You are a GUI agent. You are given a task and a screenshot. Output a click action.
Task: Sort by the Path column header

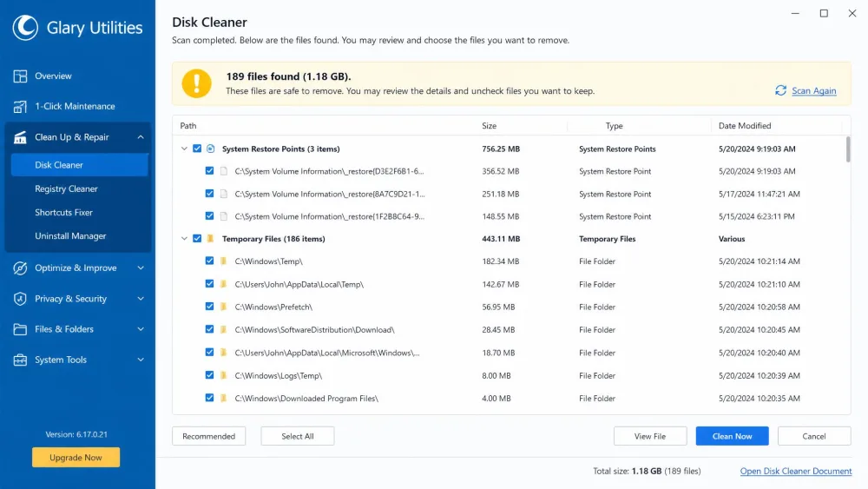click(188, 126)
